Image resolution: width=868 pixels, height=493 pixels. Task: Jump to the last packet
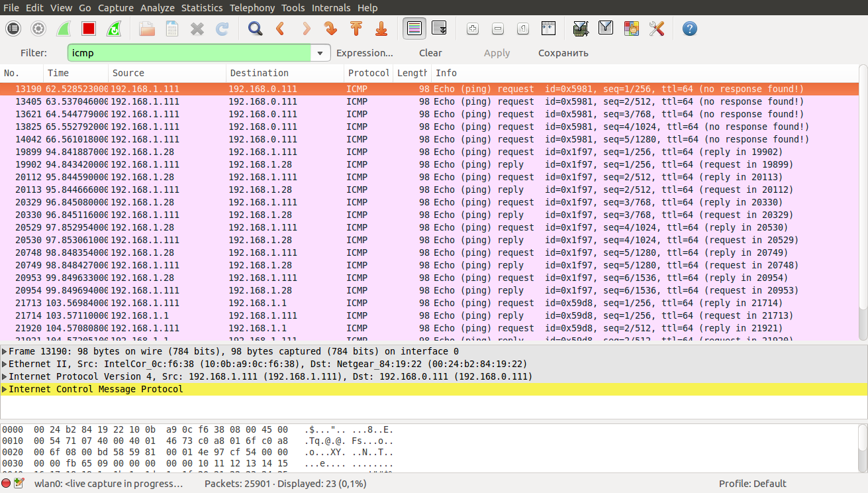[381, 28]
